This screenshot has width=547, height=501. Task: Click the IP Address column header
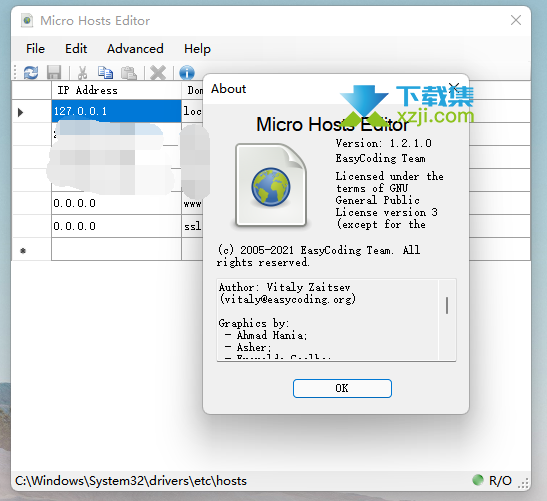tap(117, 90)
